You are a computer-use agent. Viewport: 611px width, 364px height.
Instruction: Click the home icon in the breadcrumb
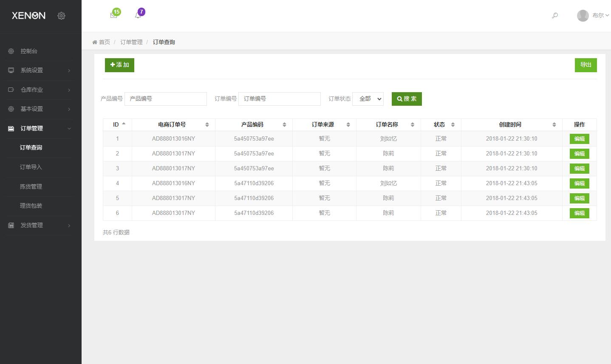point(95,42)
